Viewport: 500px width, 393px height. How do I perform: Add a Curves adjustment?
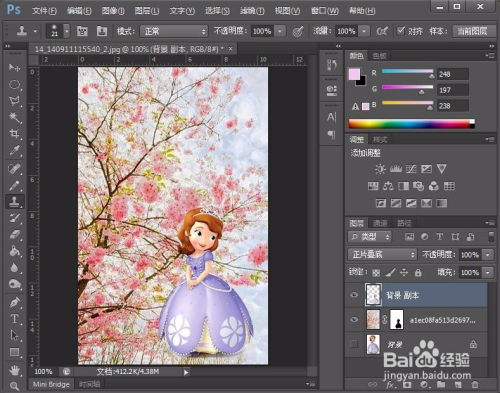pyautogui.click(x=411, y=169)
